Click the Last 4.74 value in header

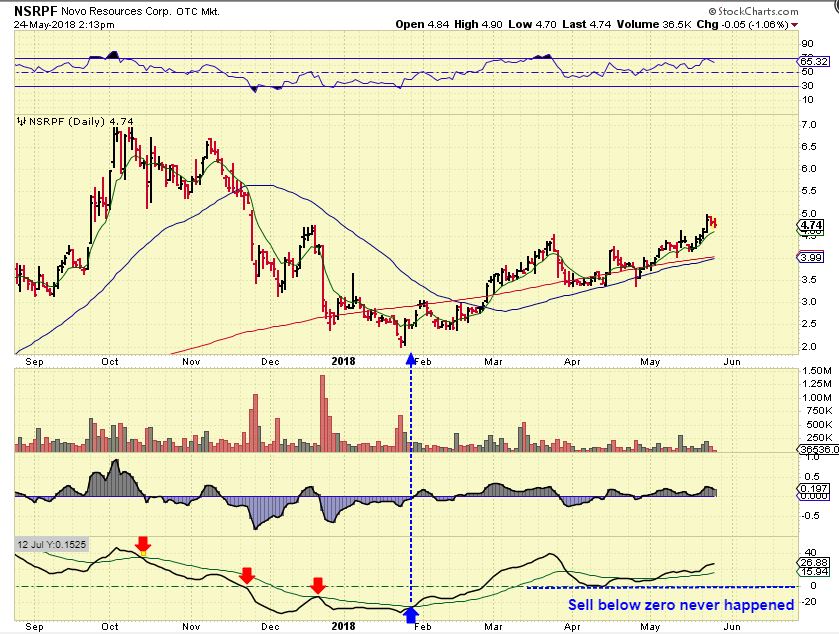[586, 25]
